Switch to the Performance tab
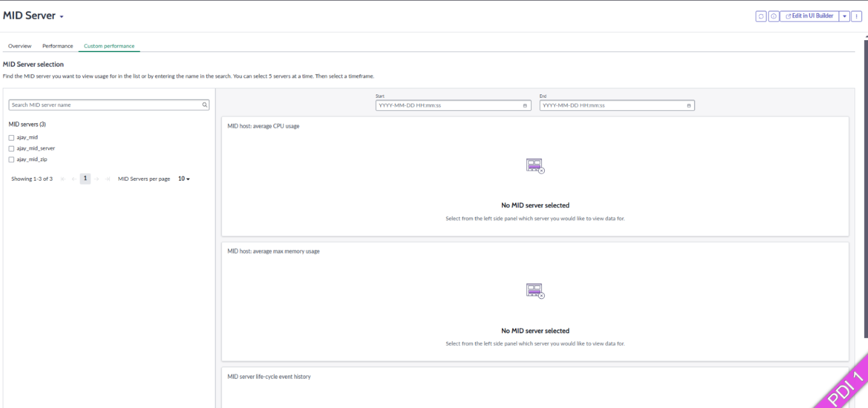This screenshot has width=868, height=408. pos(57,46)
